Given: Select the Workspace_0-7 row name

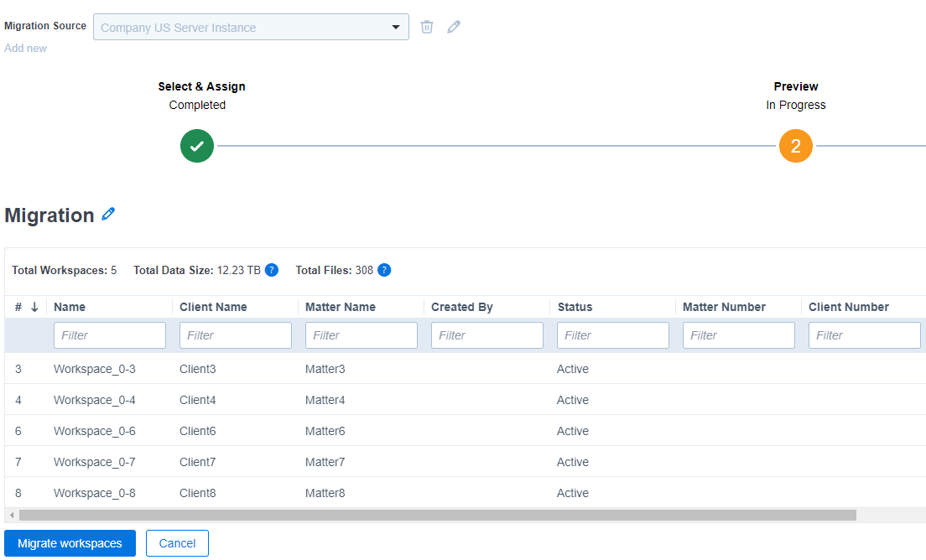Looking at the screenshot, I should (x=95, y=462).
